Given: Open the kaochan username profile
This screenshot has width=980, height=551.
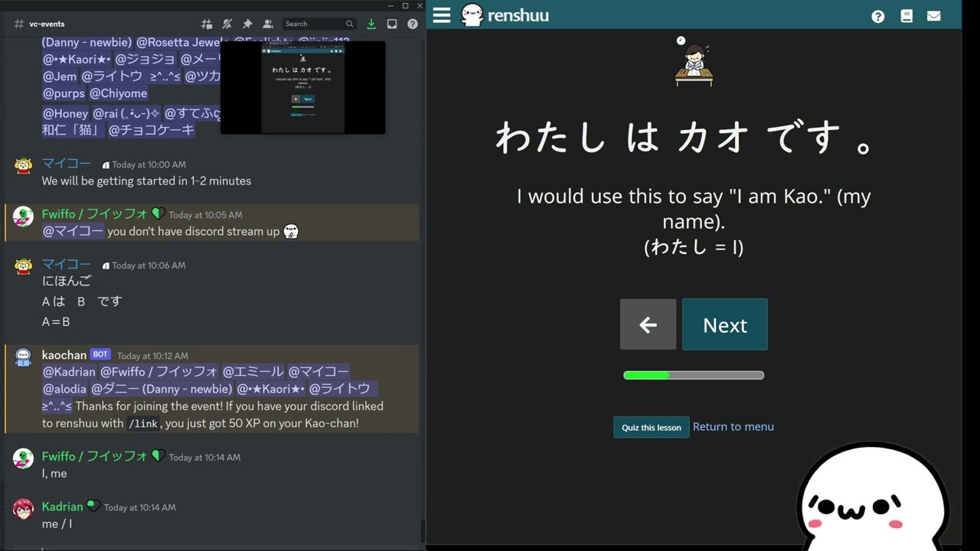Looking at the screenshot, I should click(64, 355).
